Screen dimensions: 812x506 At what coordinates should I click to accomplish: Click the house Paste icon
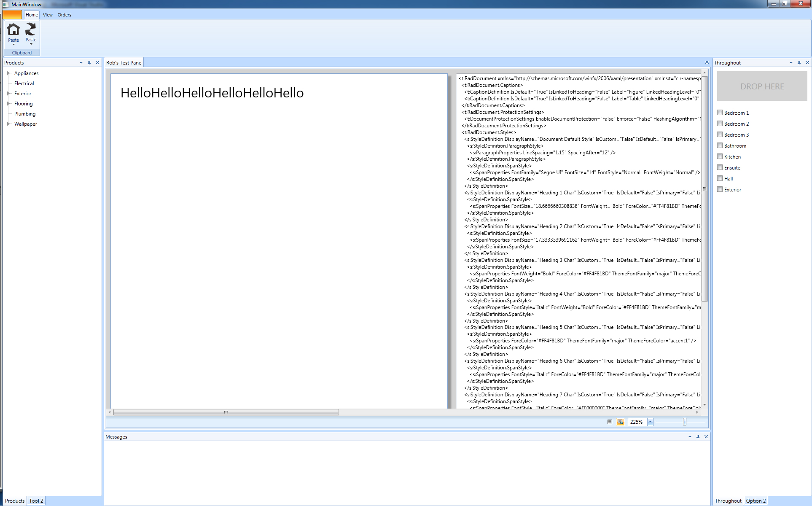tap(13, 29)
